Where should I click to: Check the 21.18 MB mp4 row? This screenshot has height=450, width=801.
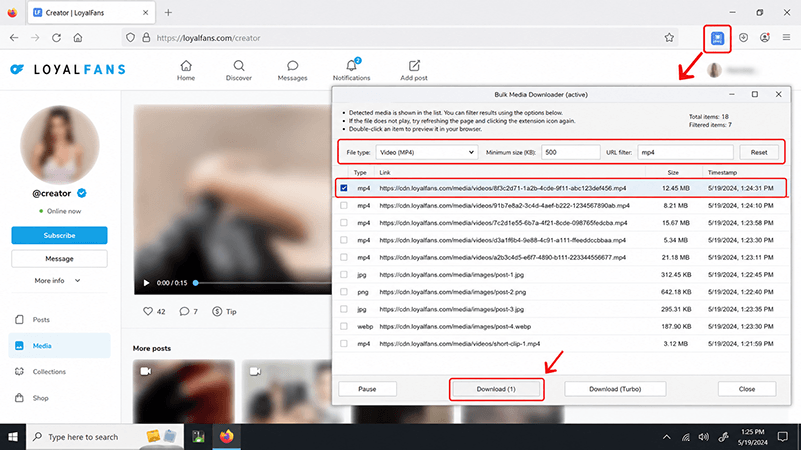[x=344, y=257]
